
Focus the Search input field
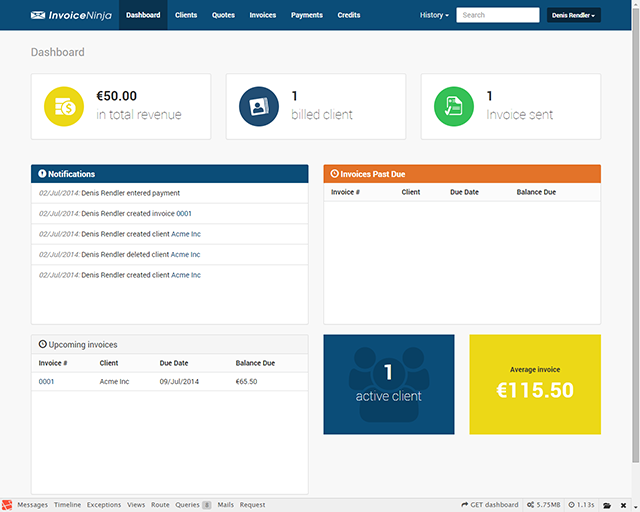pyautogui.click(x=497, y=16)
